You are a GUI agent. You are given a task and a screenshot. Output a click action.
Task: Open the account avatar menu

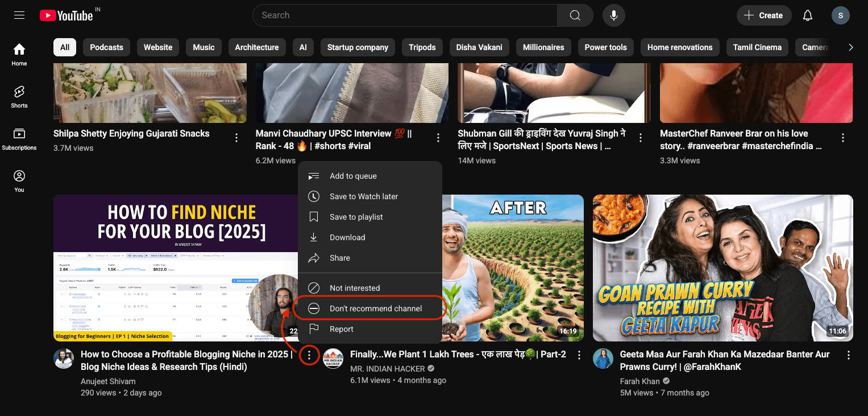pos(841,15)
